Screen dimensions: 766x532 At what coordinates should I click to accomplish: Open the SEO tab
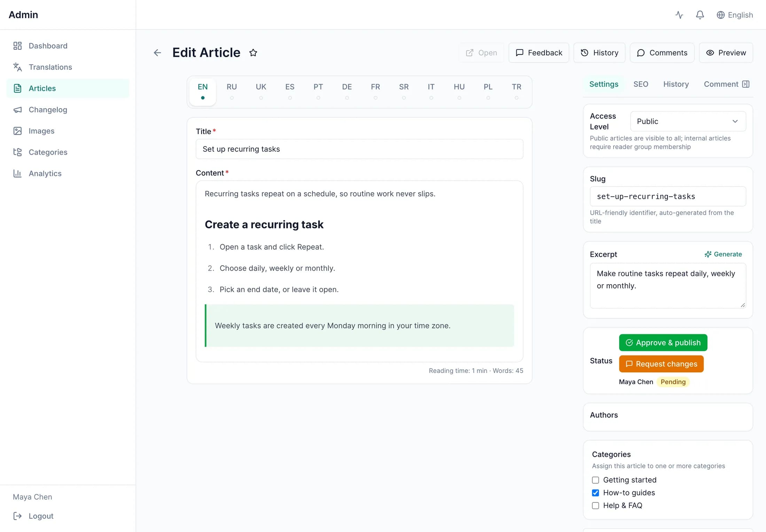point(641,84)
